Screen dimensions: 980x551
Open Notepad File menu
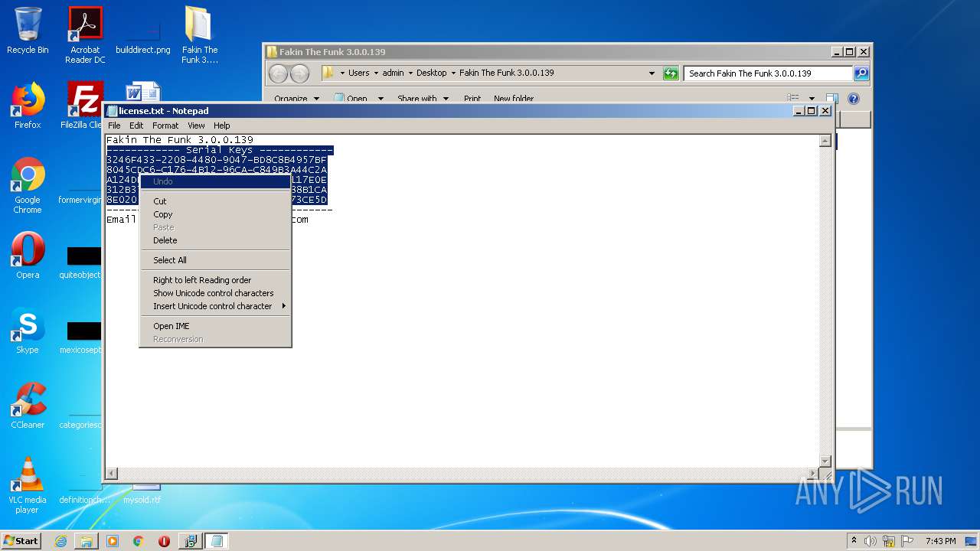click(114, 126)
